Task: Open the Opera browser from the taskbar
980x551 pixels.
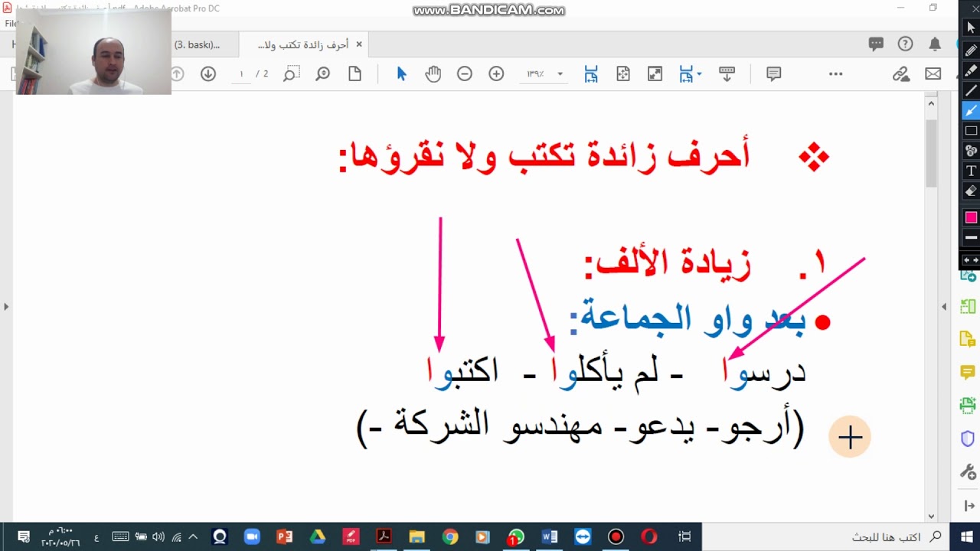Action: (649, 536)
